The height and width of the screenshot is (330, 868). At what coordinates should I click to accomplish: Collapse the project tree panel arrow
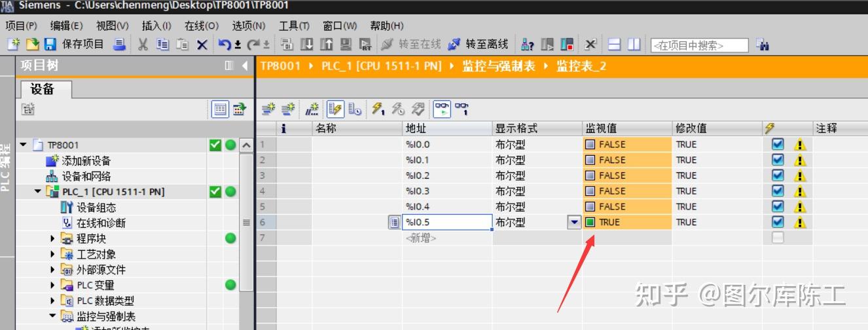[245, 65]
